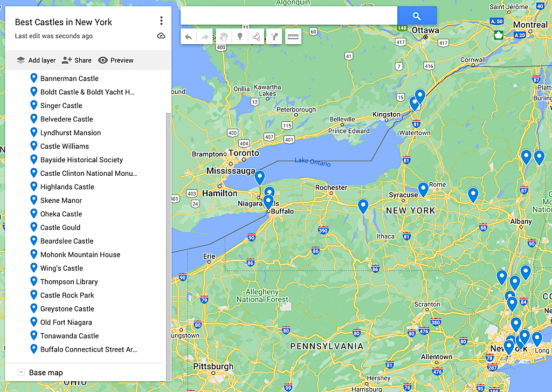
Task: Select Boldt Castle & Boldt Yacht House entry
Action: pos(87,92)
